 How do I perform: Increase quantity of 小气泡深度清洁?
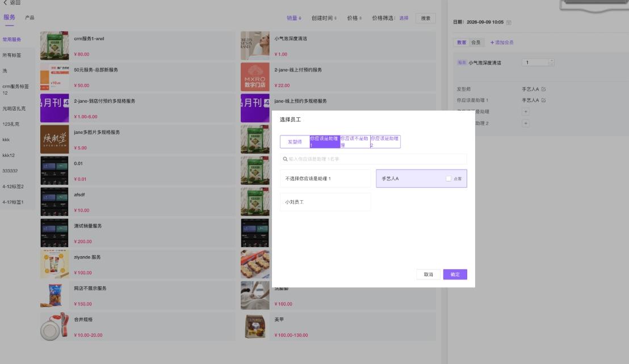click(552, 61)
